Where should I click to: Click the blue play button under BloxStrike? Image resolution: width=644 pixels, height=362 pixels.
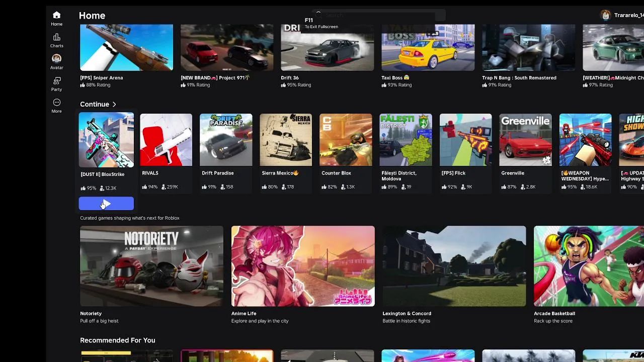tap(106, 204)
